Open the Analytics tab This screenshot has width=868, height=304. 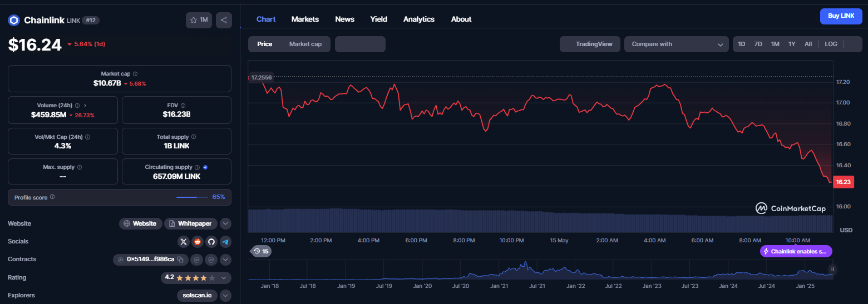[418, 19]
